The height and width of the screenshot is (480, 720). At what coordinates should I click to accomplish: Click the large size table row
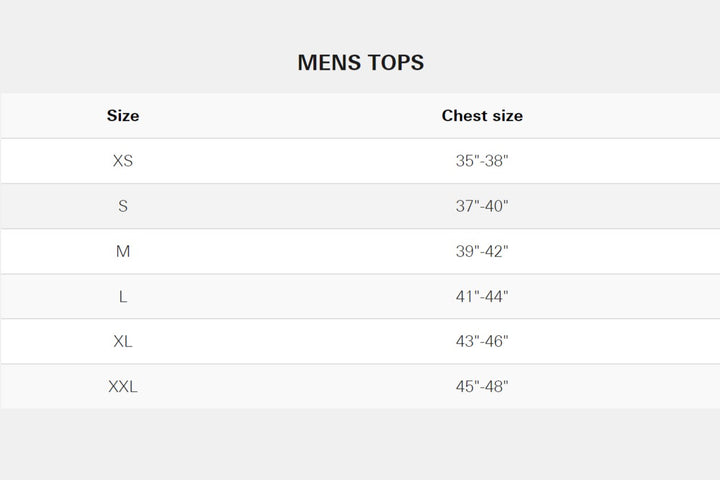pos(300,296)
